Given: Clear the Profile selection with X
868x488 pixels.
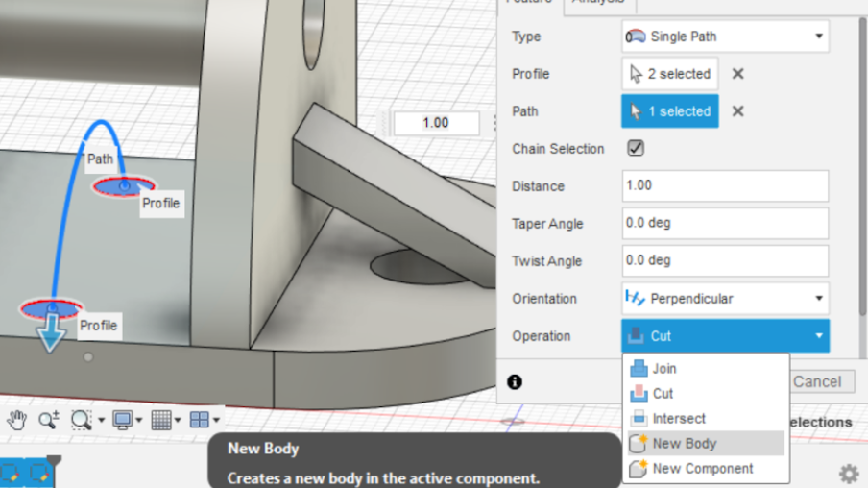Looking at the screenshot, I should 737,74.
